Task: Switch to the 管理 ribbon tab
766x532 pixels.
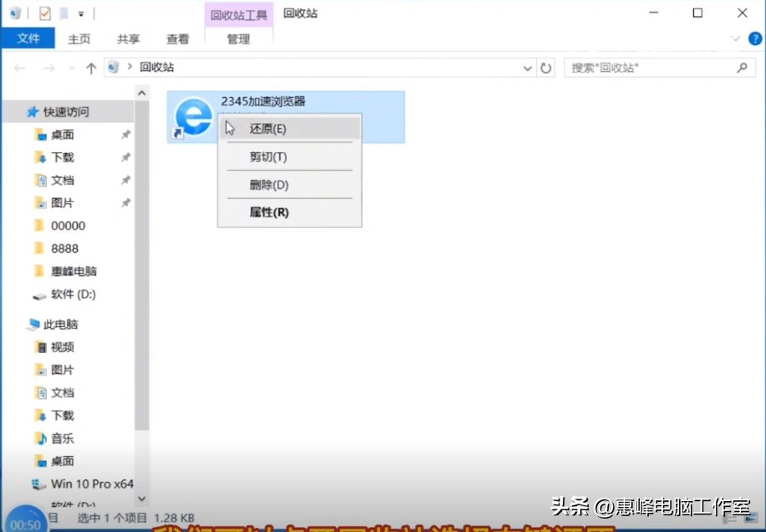Action: tap(238, 38)
